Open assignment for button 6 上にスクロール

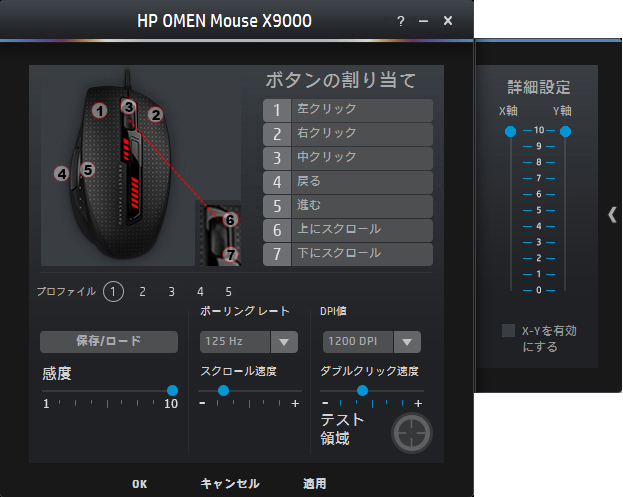coord(348,230)
